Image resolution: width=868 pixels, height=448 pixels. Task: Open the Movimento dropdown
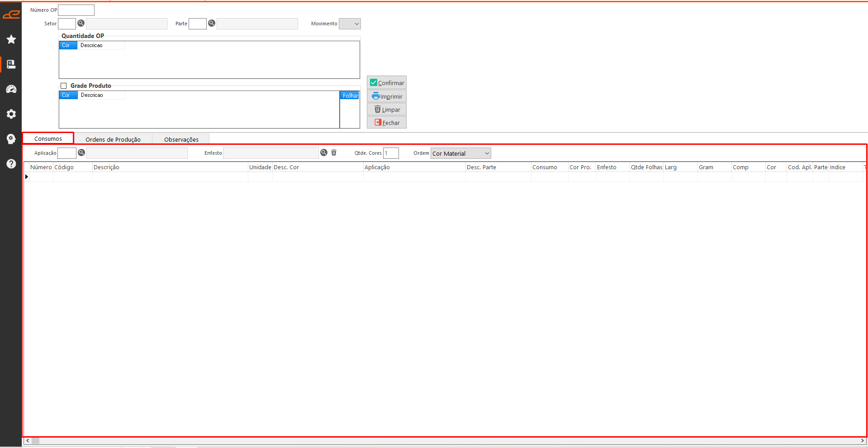(350, 24)
